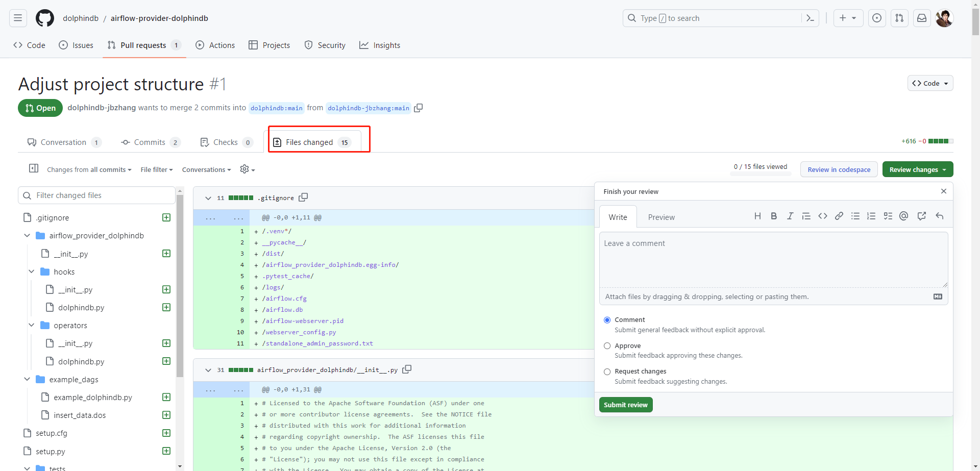
Task: Copy the .gitignore file path
Action: point(303,197)
